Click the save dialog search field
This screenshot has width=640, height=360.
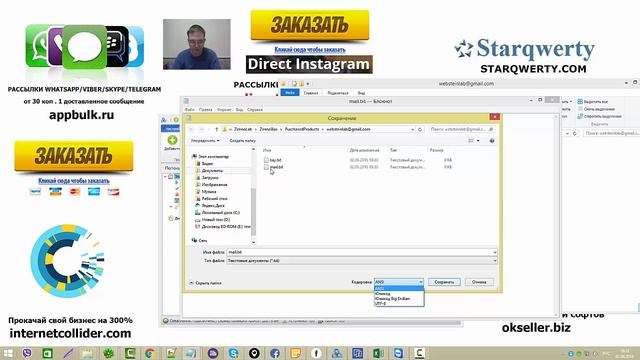point(462,129)
